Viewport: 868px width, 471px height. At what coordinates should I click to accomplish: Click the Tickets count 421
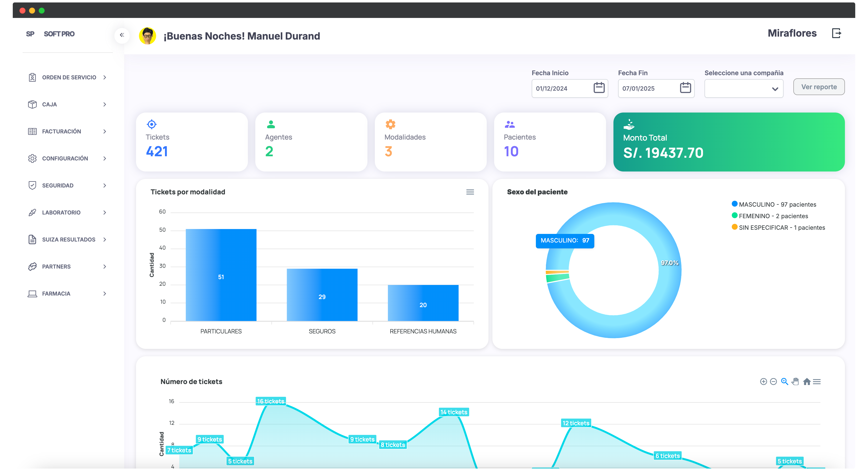157,151
